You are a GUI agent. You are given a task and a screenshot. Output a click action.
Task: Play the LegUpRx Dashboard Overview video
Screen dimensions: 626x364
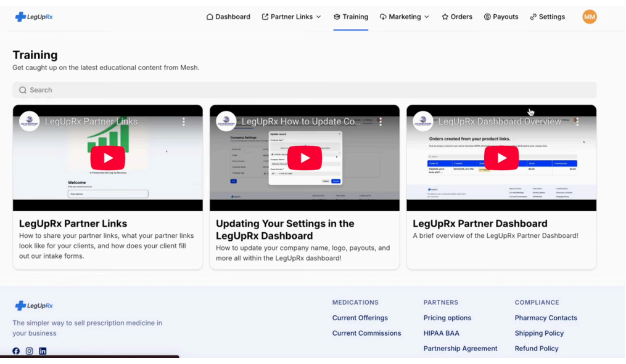[501, 158]
